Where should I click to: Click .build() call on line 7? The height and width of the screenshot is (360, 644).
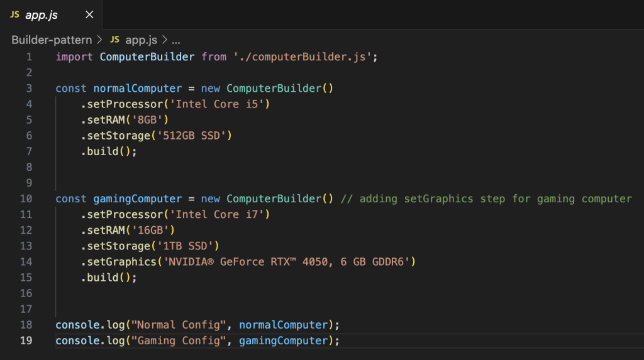[109, 151]
